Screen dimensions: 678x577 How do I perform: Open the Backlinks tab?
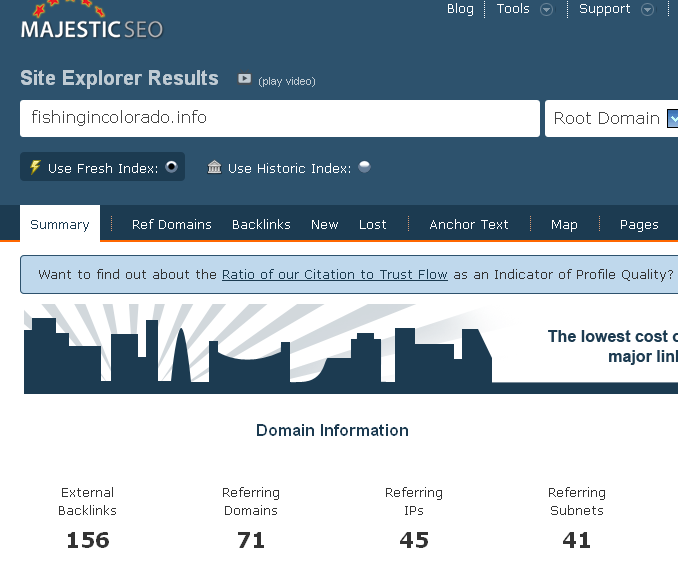pyautogui.click(x=261, y=224)
